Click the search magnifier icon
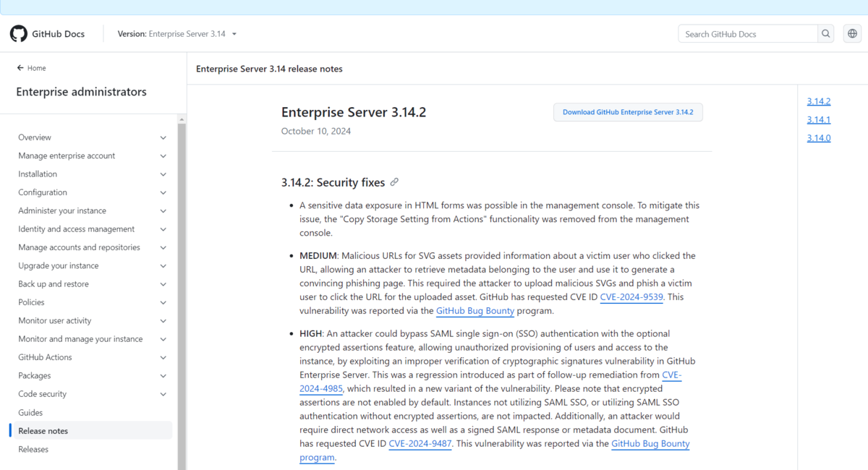Screen dimensions: 868x470 tap(825, 33)
